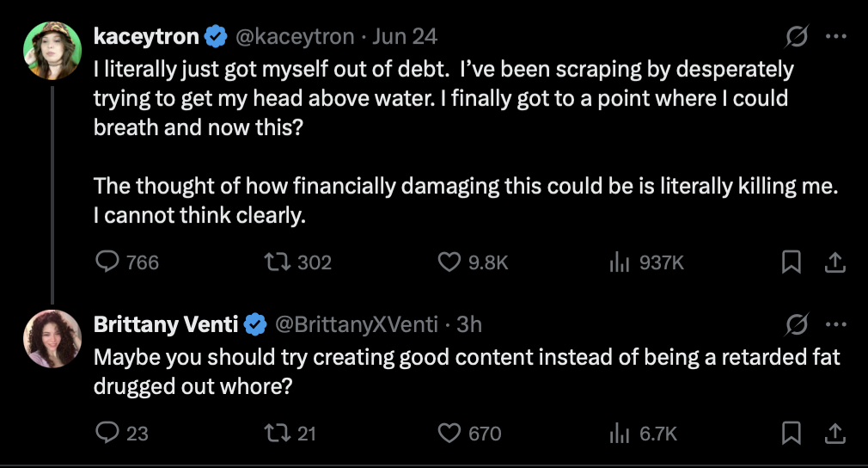Open replies on kaceytron's tweet
Viewport: 868px width, 468px height.
127,262
